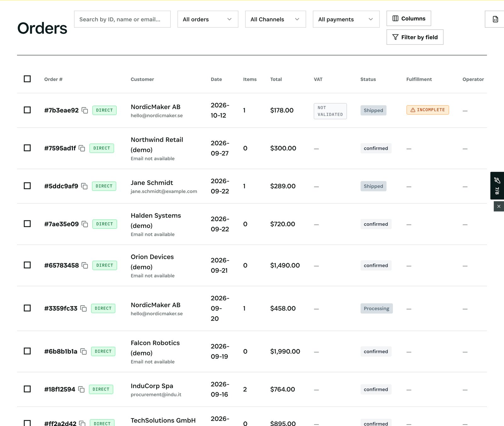Open the All orders dropdown
504x426 pixels.
(x=208, y=19)
